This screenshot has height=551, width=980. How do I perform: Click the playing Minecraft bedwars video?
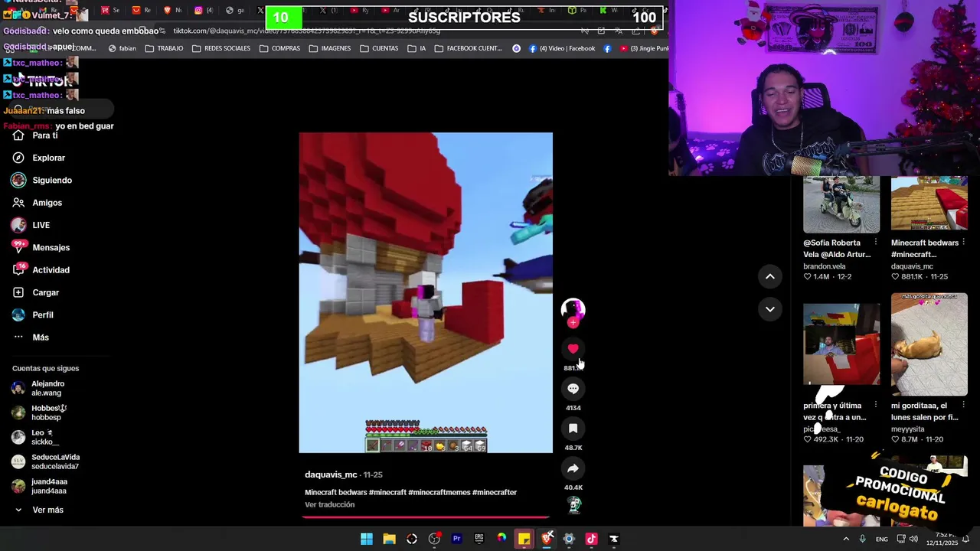coord(425,292)
